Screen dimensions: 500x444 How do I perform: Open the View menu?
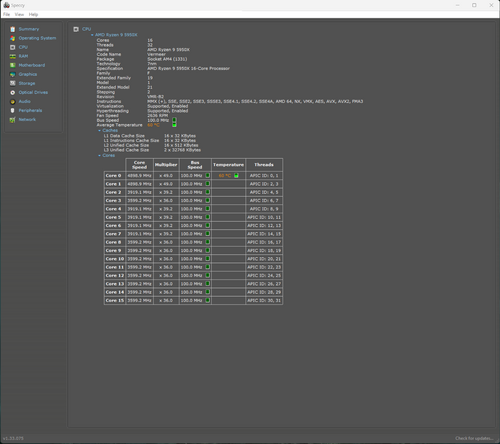pyautogui.click(x=19, y=15)
